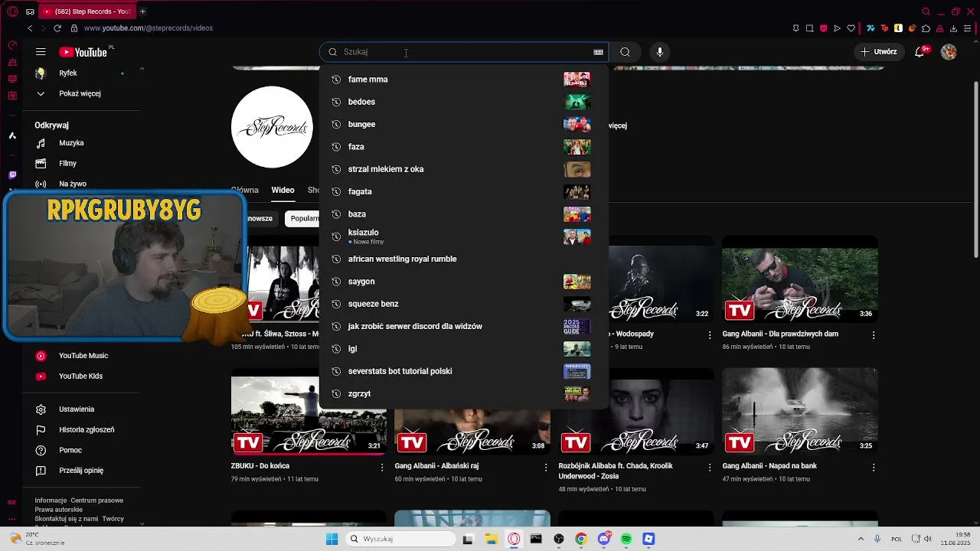The height and width of the screenshot is (551, 980).
Task: Click the magnifier search button beside the field
Action: (x=625, y=52)
